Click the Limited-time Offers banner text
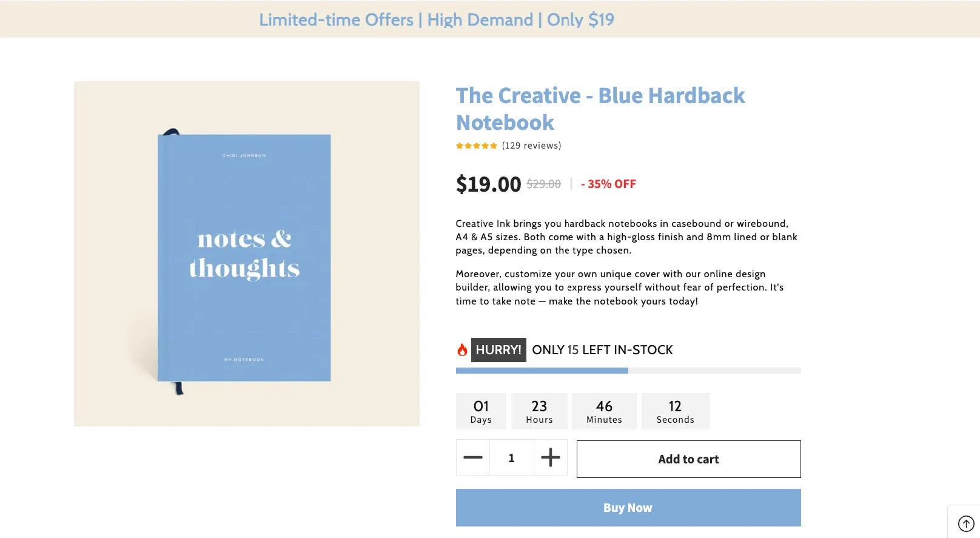980x538 pixels. (x=436, y=19)
